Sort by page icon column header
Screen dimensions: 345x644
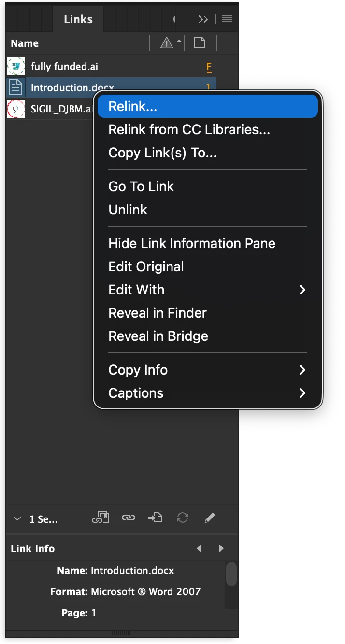click(x=200, y=43)
